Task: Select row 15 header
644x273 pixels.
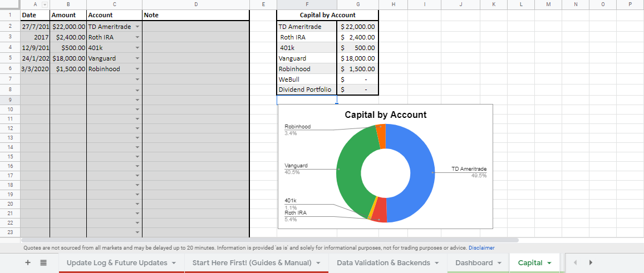Action: click(10, 156)
